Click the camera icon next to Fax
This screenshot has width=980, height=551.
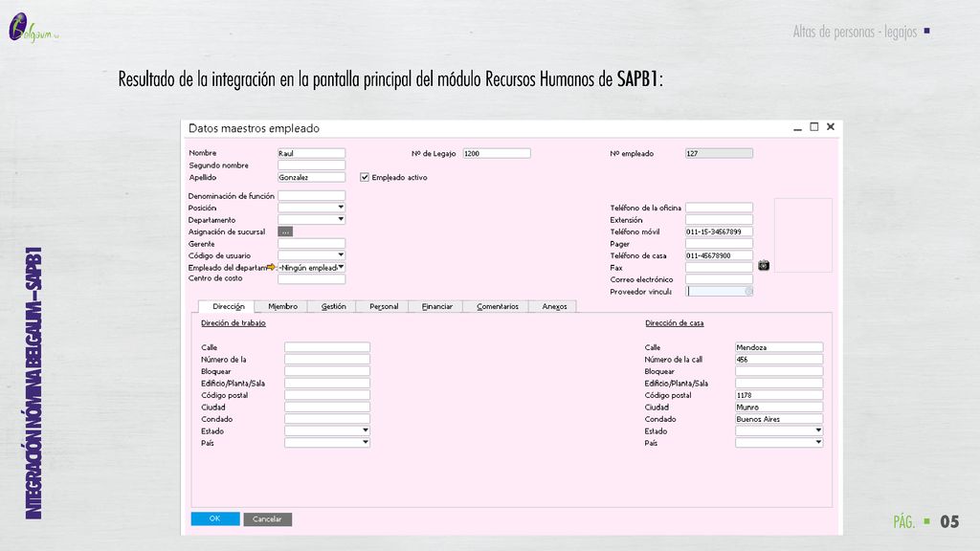(764, 266)
